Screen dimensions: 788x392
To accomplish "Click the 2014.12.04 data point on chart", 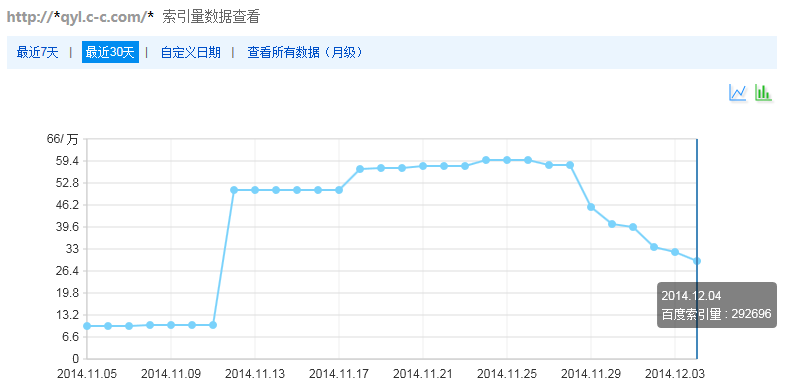I will (x=697, y=261).
